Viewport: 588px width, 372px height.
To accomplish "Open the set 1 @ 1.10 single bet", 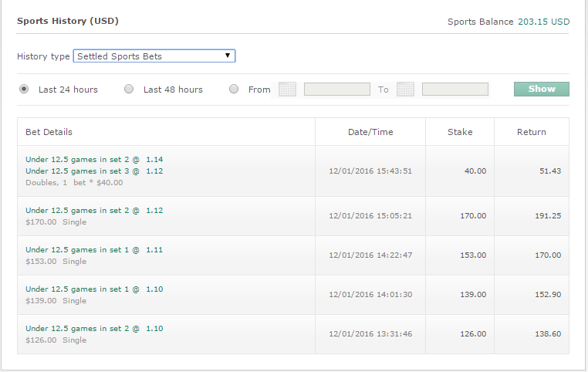I will [x=94, y=289].
